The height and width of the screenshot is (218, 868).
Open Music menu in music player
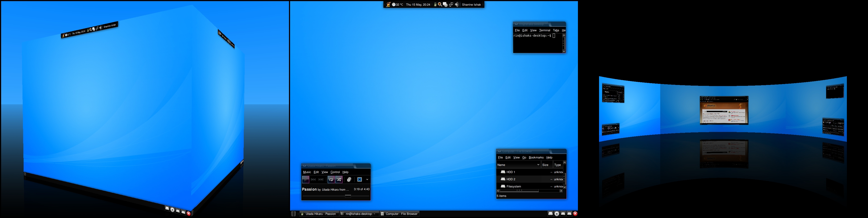(x=307, y=172)
